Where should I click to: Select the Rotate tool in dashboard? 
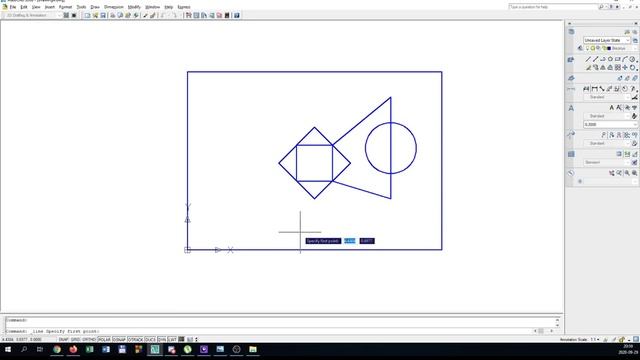[x=633, y=67]
